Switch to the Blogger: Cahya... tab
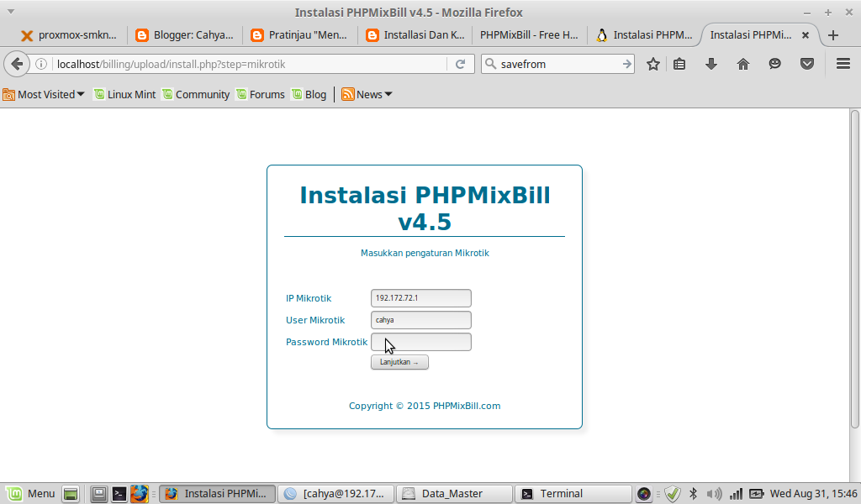This screenshot has width=861, height=504. [x=184, y=35]
